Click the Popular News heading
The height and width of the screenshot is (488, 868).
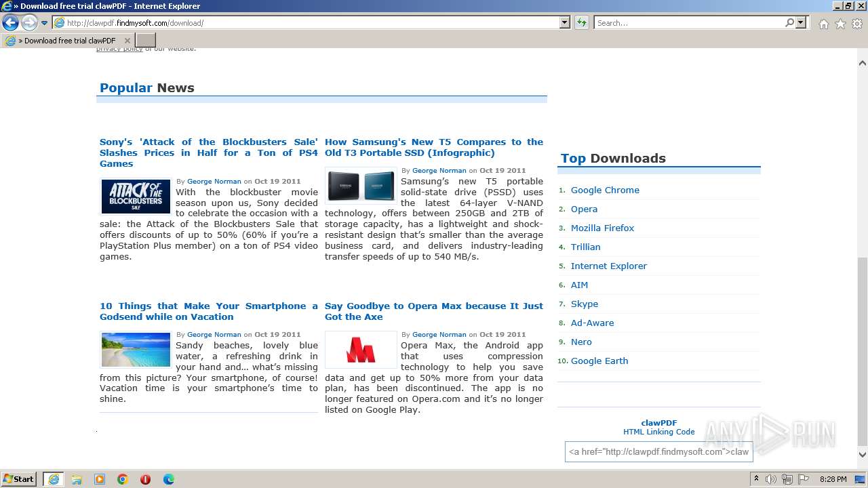coord(147,88)
